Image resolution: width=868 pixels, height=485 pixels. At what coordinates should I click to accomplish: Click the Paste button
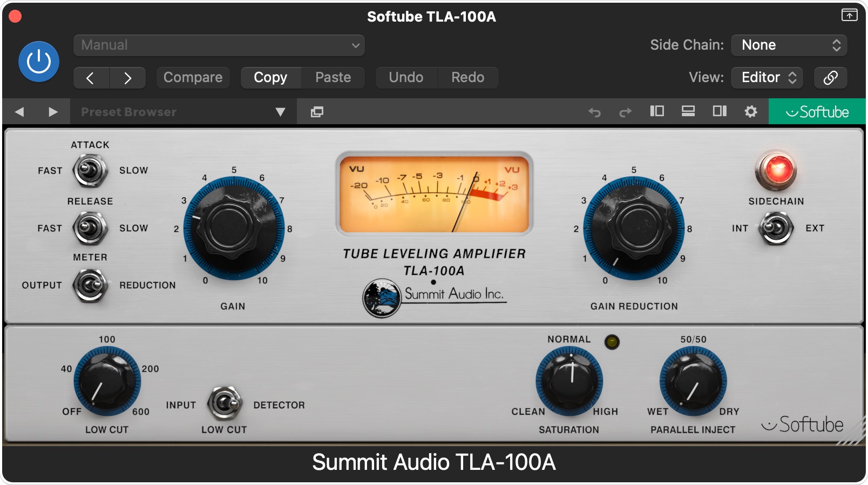pos(333,78)
